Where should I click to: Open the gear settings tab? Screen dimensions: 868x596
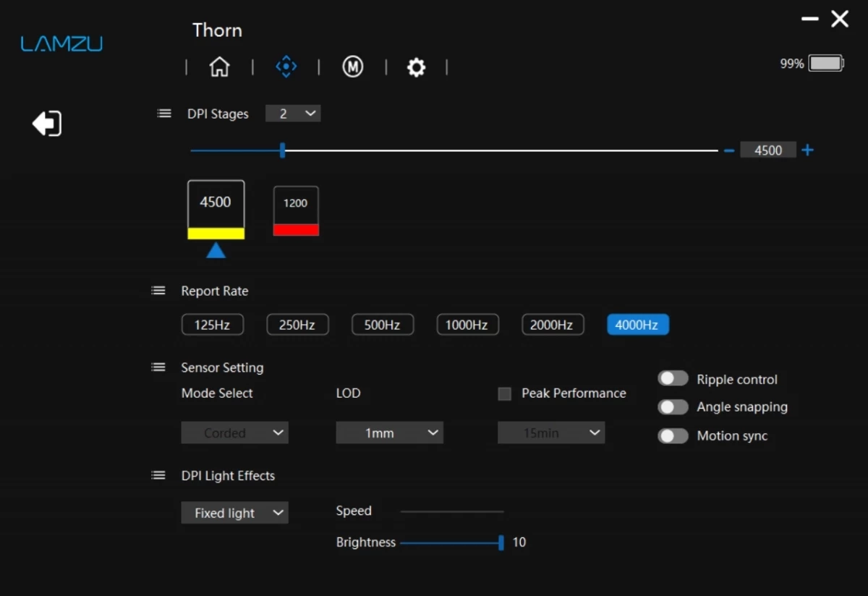click(416, 68)
